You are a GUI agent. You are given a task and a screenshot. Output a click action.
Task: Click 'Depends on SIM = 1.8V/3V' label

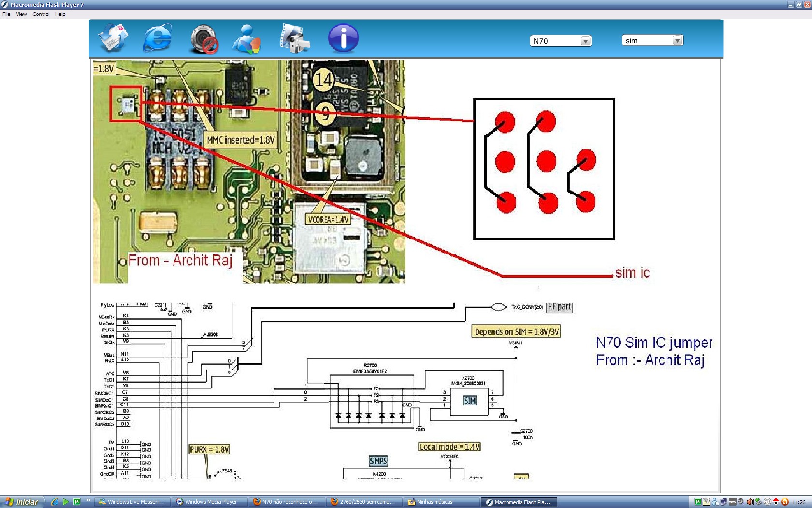(516, 331)
